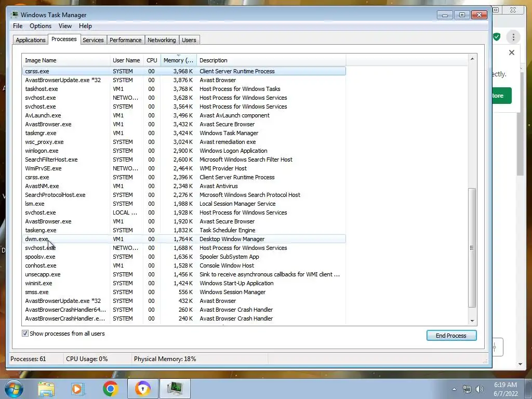Switch to Avast Secure Browser taskbar icon
The height and width of the screenshot is (399, 532).
tap(143, 389)
